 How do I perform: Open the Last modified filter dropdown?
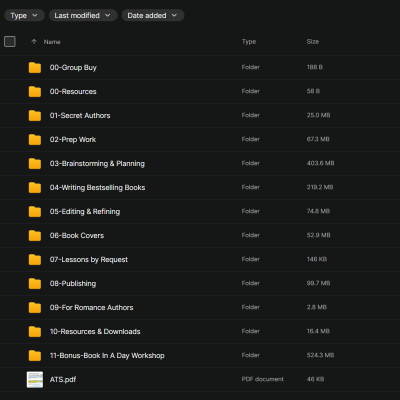pos(83,15)
